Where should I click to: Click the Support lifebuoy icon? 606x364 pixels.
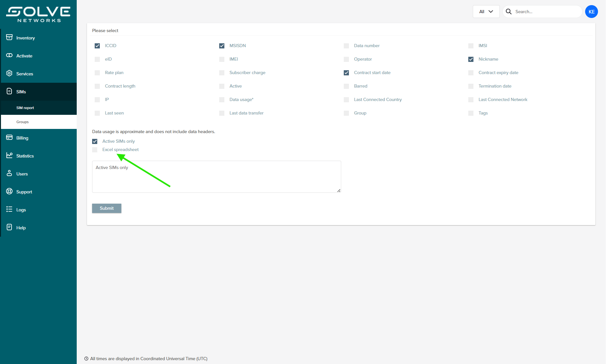(x=9, y=191)
